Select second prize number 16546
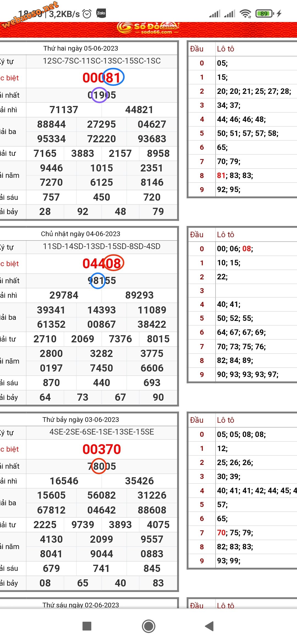This screenshot has height=644, width=297. point(64,481)
